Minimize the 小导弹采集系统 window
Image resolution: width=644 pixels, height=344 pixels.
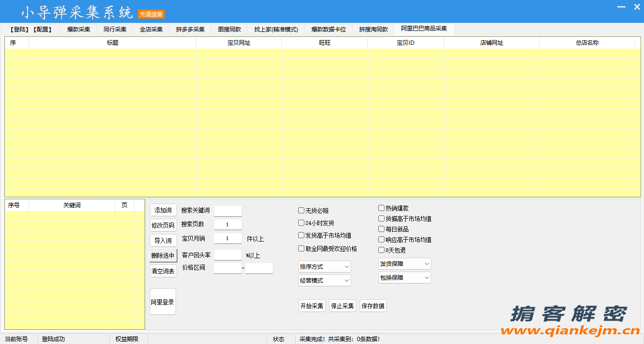(621, 7)
